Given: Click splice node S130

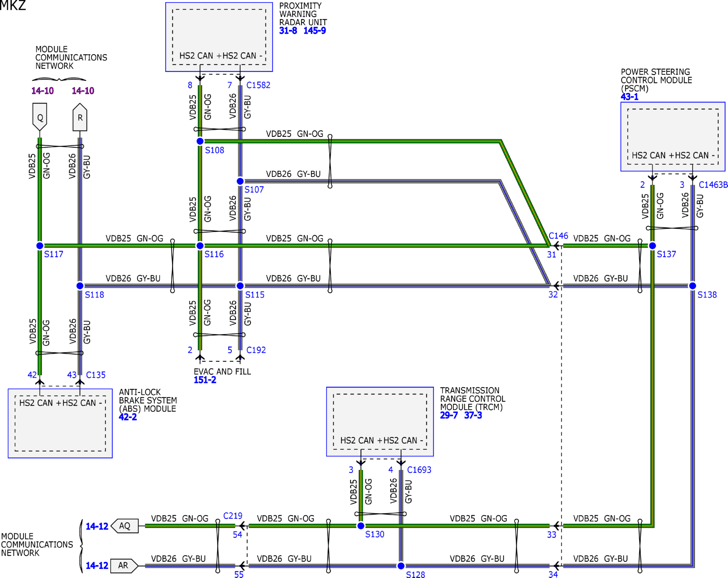Looking at the screenshot, I should pyautogui.click(x=361, y=526).
